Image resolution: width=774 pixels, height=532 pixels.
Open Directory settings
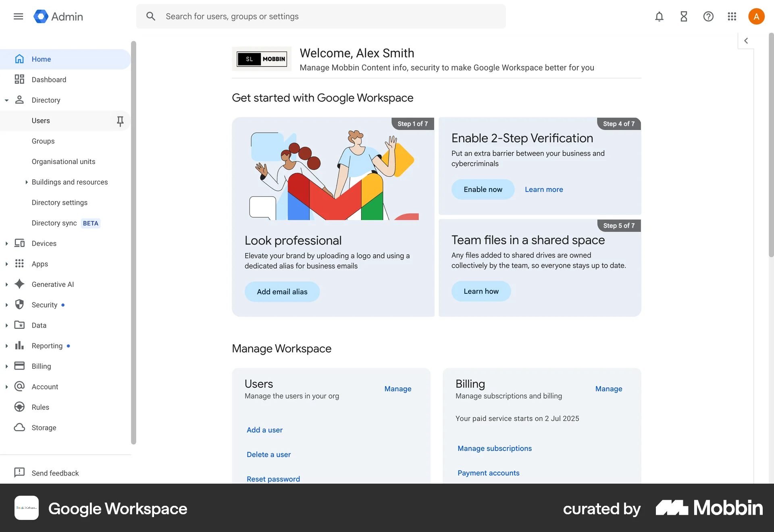(60, 202)
